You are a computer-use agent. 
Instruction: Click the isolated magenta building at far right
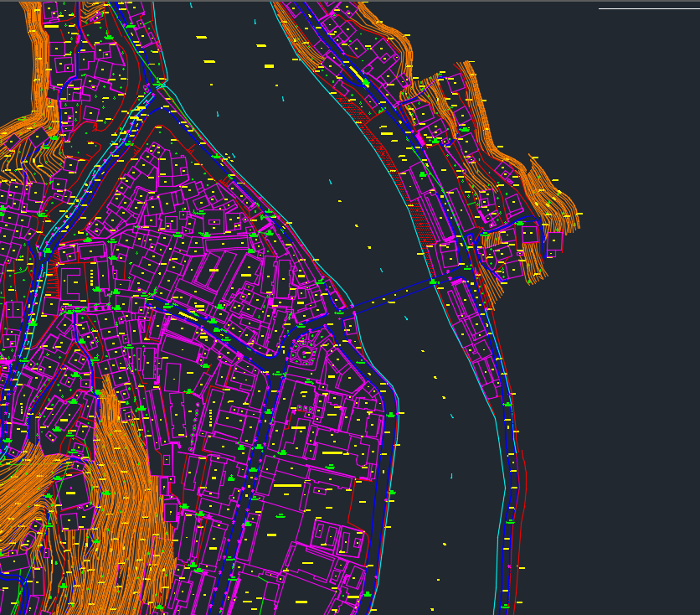553,242
